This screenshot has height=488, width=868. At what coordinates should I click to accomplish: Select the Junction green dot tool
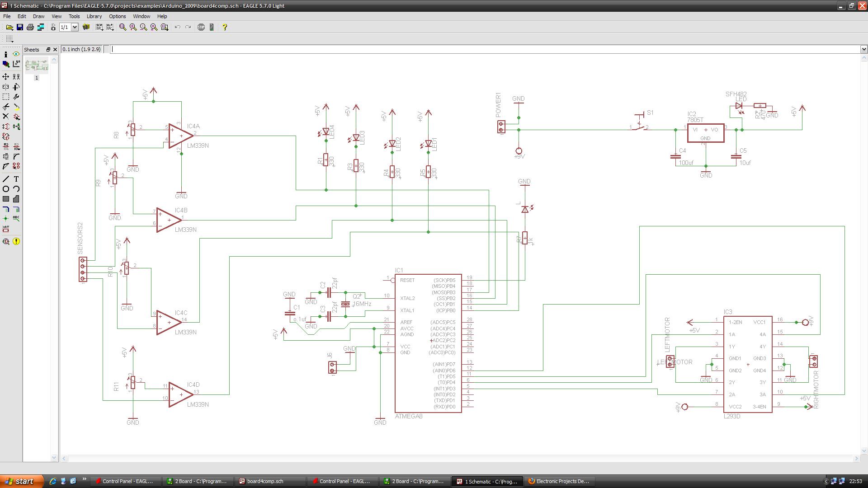pyautogui.click(x=6, y=219)
